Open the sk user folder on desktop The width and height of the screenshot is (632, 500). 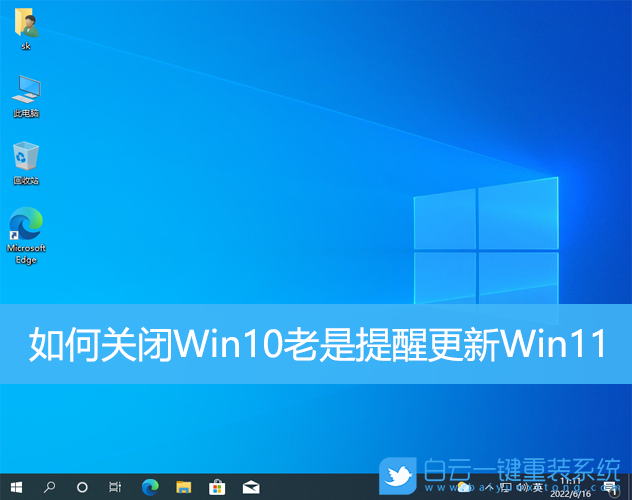(x=26, y=28)
